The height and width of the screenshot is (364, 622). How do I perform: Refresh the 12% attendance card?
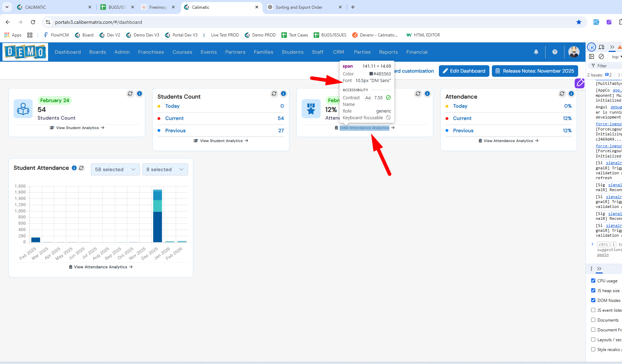click(418, 94)
